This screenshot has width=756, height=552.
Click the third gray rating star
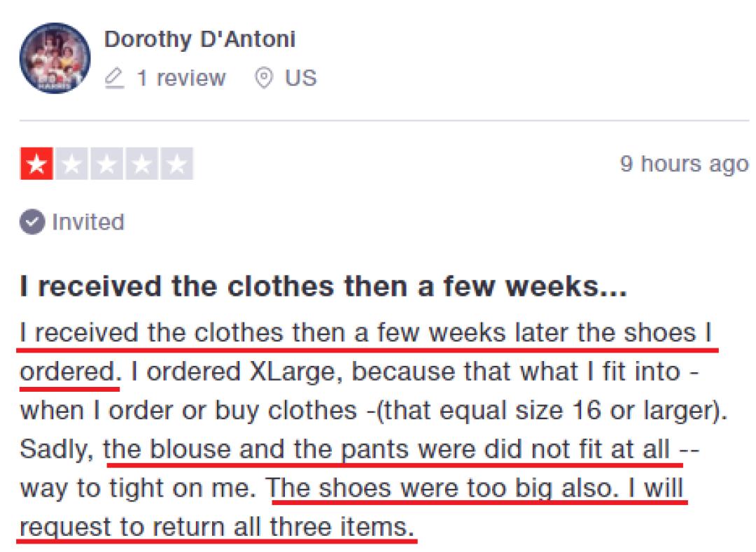[x=106, y=165]
